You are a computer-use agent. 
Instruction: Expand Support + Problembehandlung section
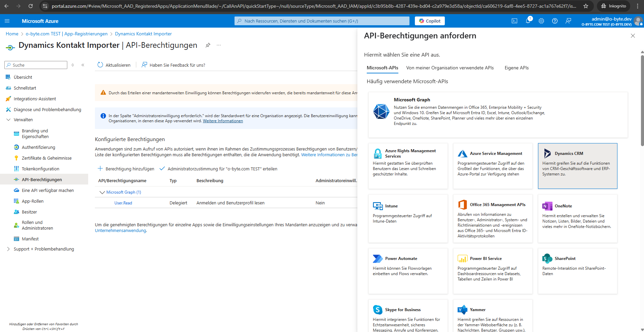pos(8,249)
